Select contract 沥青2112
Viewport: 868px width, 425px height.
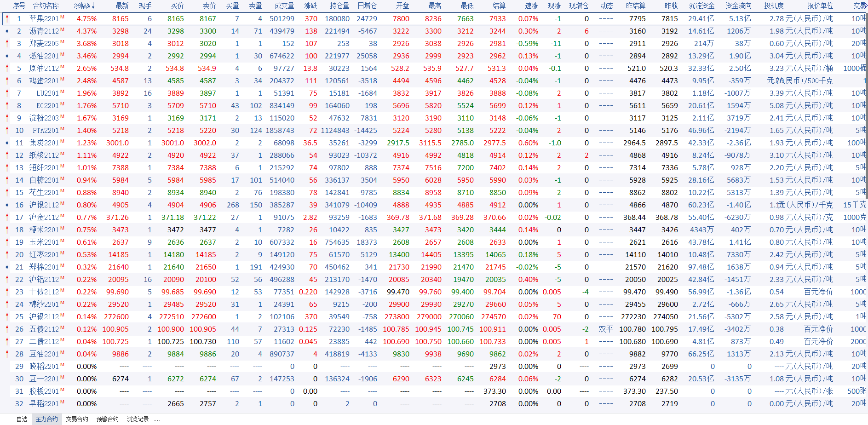click(x=44, y=31)
